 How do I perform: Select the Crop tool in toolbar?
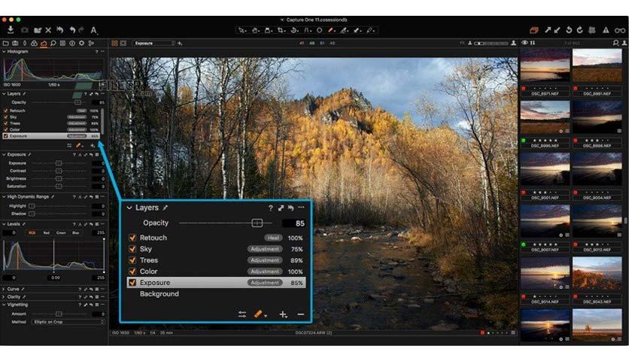click(x=281, y=30)
